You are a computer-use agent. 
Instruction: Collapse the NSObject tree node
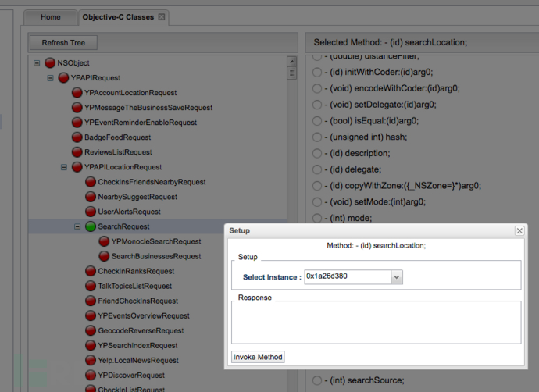click(x=37, y=63)
